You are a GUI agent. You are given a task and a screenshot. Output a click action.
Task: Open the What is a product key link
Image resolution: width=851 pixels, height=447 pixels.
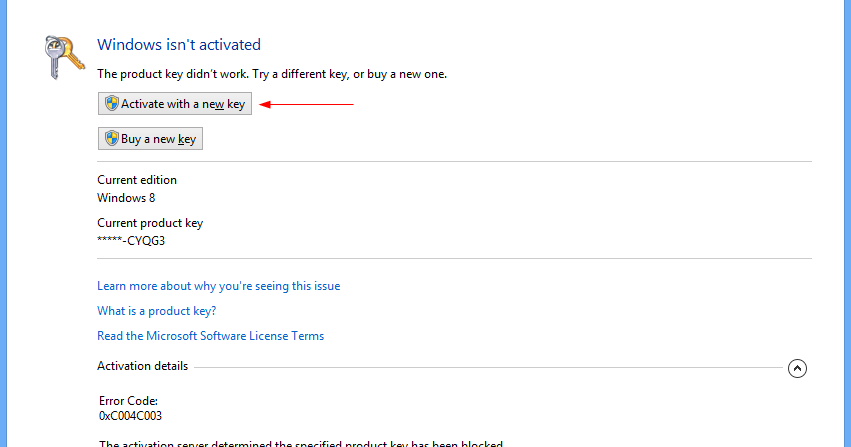[156, 311]
